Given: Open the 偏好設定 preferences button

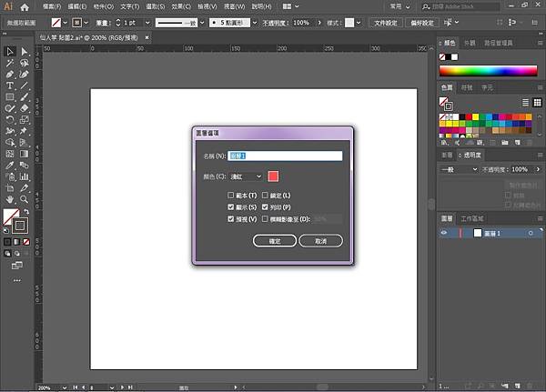Looking at the screenshot, I should 422,23.
